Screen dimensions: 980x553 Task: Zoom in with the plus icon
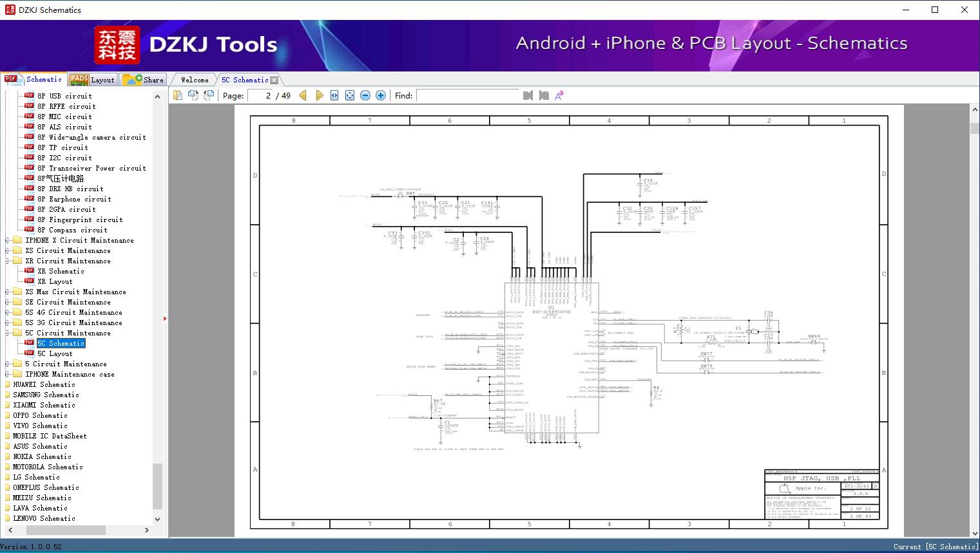(x=381, y=95)
